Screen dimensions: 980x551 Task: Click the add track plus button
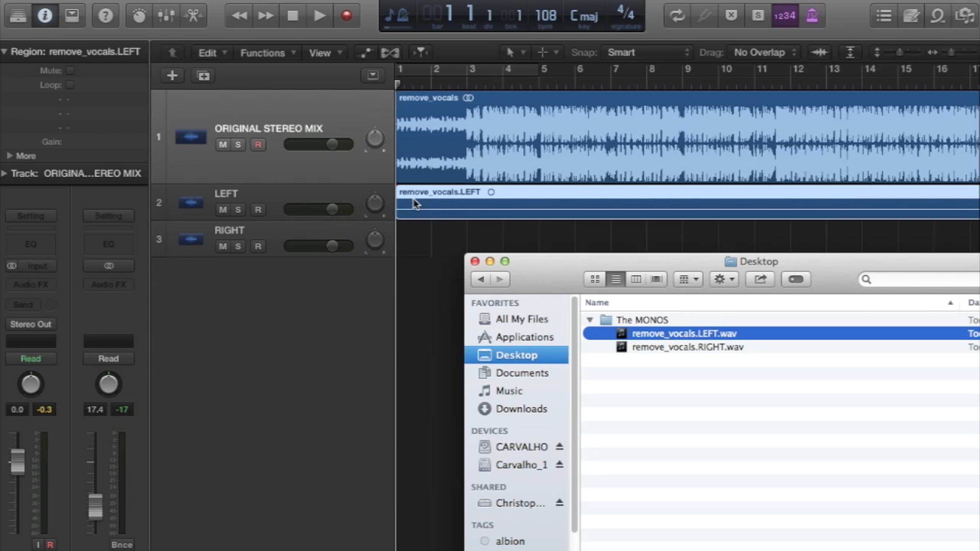pyautogui.click(x=172, y=76)
